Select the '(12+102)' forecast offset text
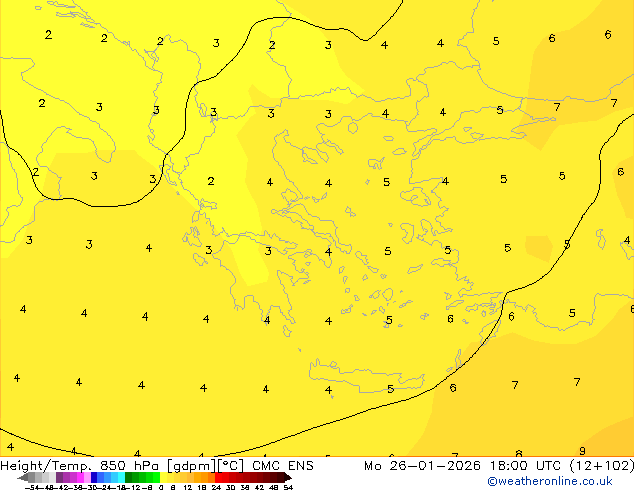This screenshot has height=490, width=634. tap(602, 466)
